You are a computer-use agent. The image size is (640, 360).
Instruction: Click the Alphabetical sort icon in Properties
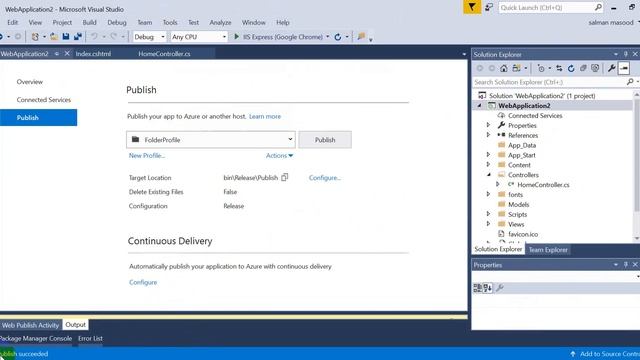(488, 288)
